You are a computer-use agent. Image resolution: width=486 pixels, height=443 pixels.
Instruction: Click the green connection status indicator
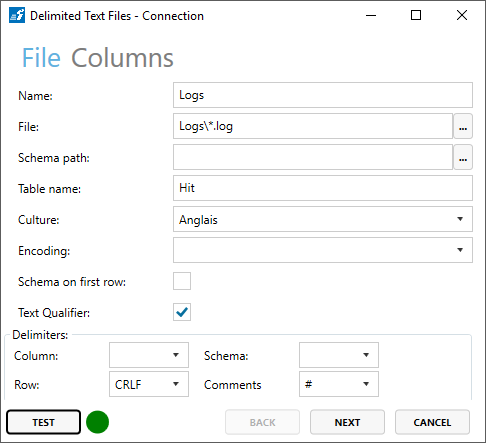[97, 422]
